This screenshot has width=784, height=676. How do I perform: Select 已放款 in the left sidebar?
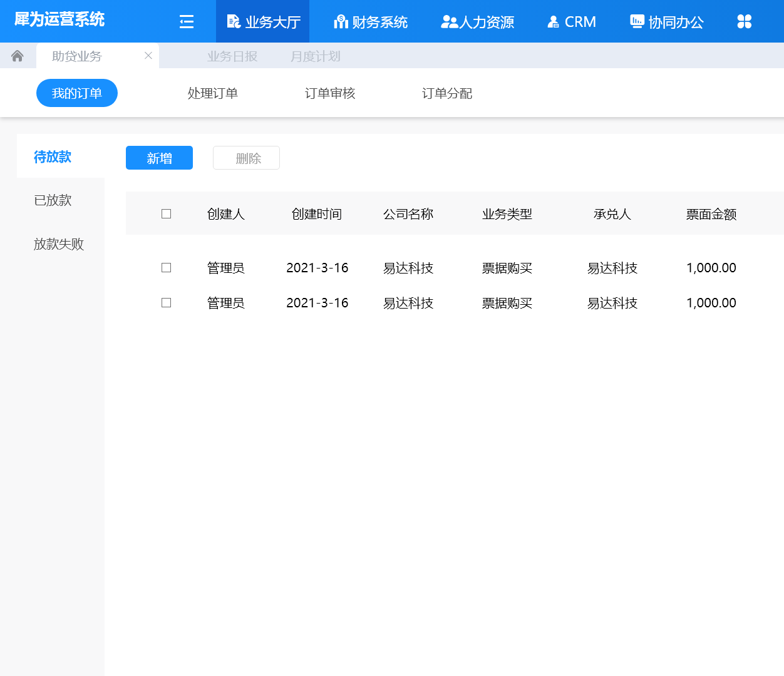coord(52,200)
